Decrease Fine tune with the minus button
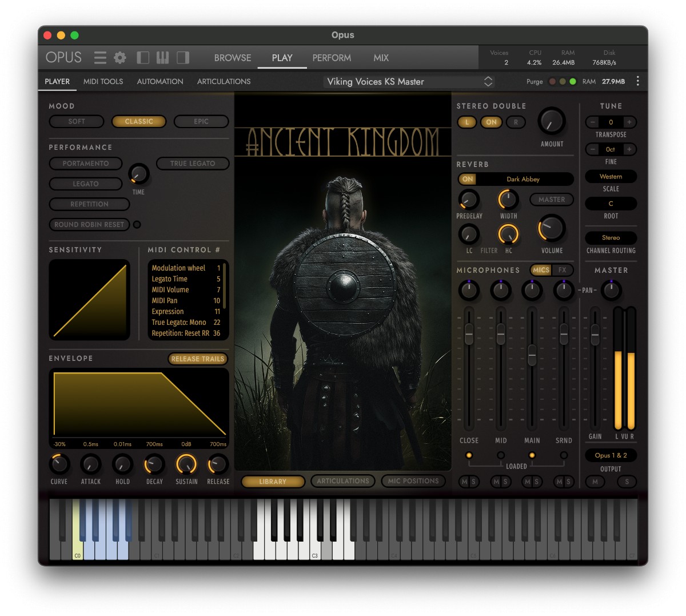This screenshot has width=686, height=616. click(593, 149)
